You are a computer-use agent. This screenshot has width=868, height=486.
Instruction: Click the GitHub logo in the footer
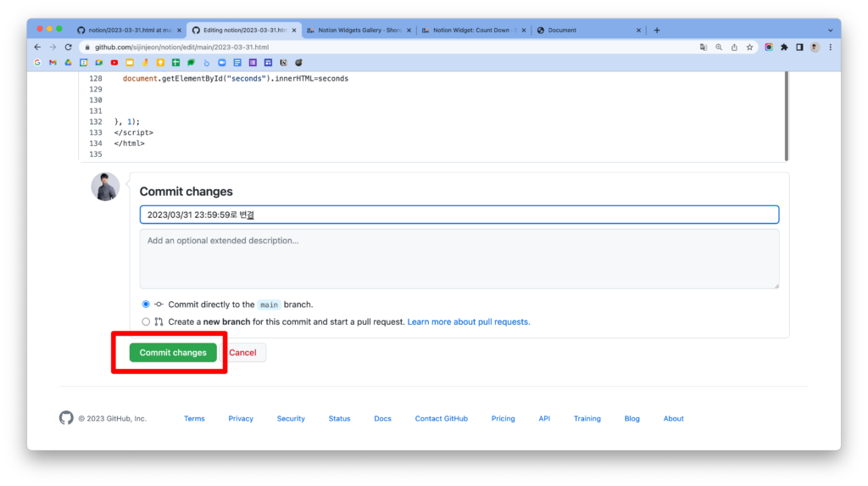click(x=66, y=418)
